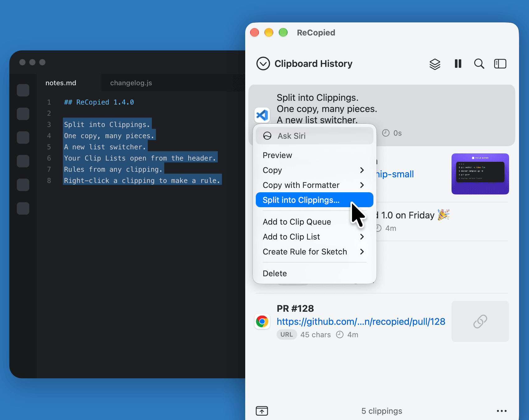Click editor line 'Your Clip Lists open from the header.'

coord(140,158)
